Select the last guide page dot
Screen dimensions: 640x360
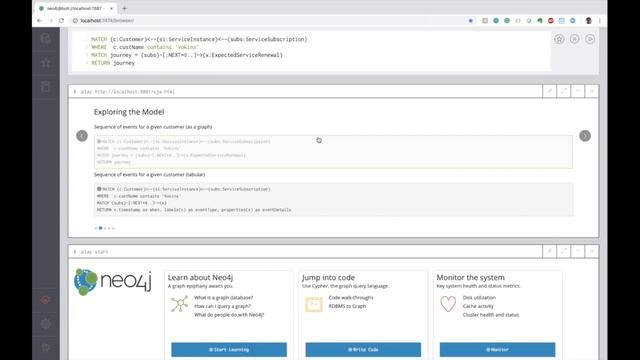point(113,228)
